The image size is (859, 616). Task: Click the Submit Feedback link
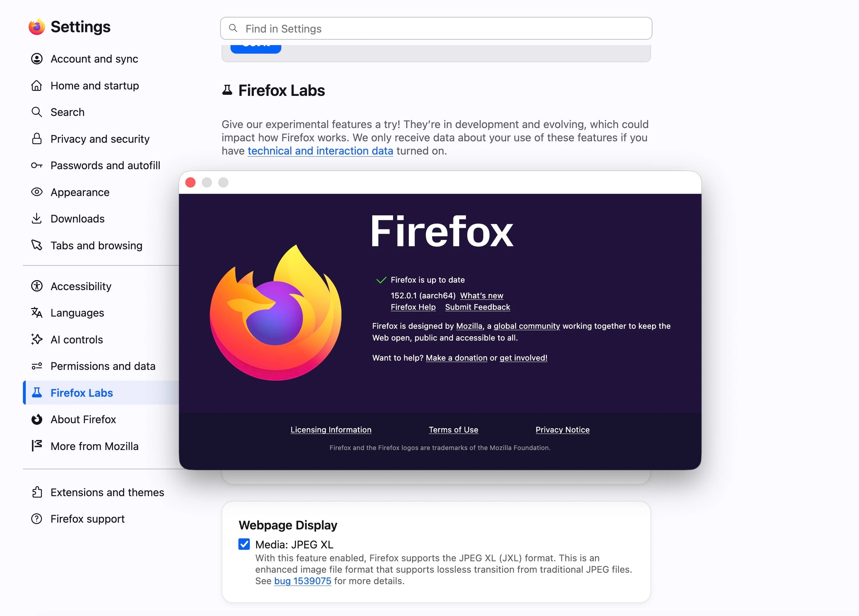click(477, 307)
